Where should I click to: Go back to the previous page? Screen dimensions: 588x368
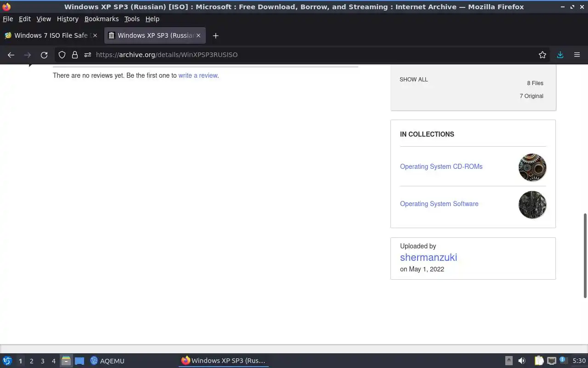click(11, 55)
